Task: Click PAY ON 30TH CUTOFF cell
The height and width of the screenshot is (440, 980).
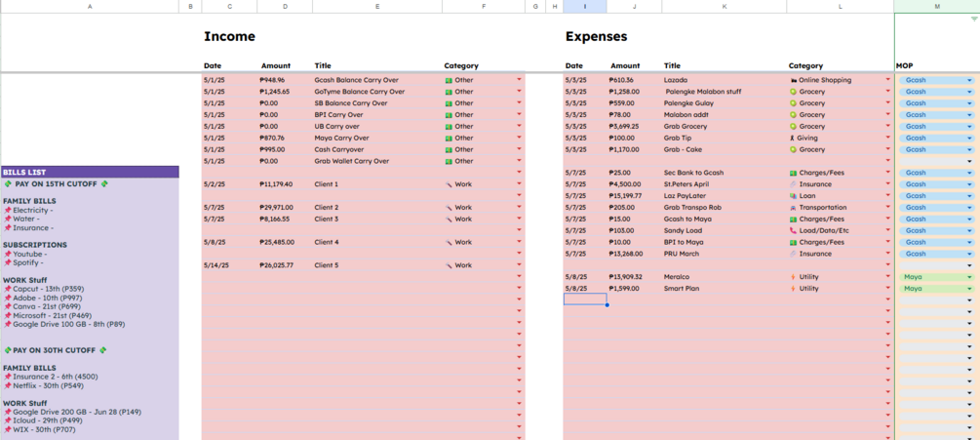Action: pos(55,350)
